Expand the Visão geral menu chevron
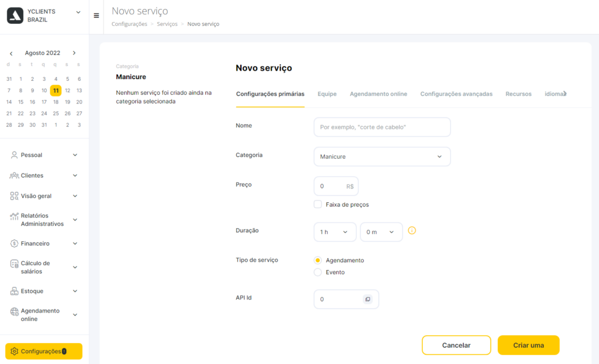Viewport: 599px width, 364px height. point(75,196)
